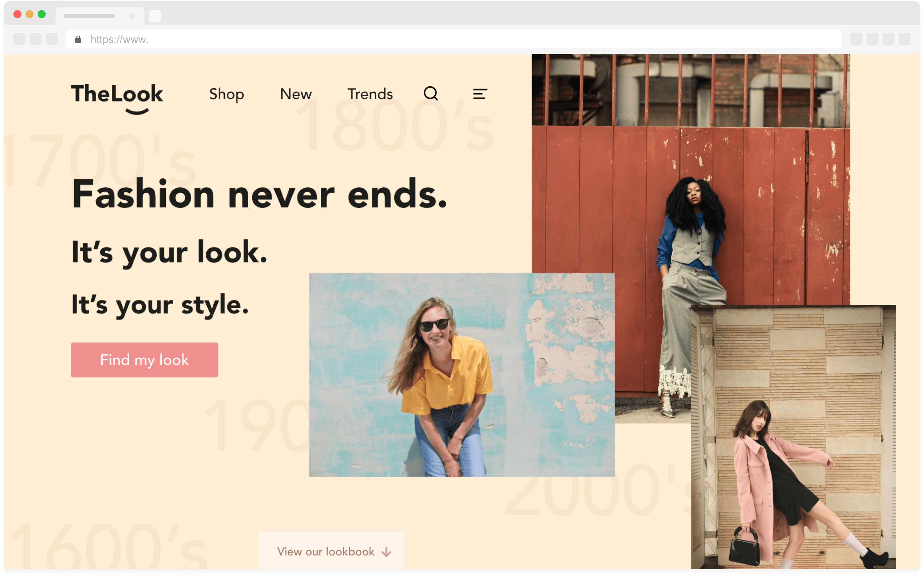Click the search icon in the navigation

coord(431,93)
